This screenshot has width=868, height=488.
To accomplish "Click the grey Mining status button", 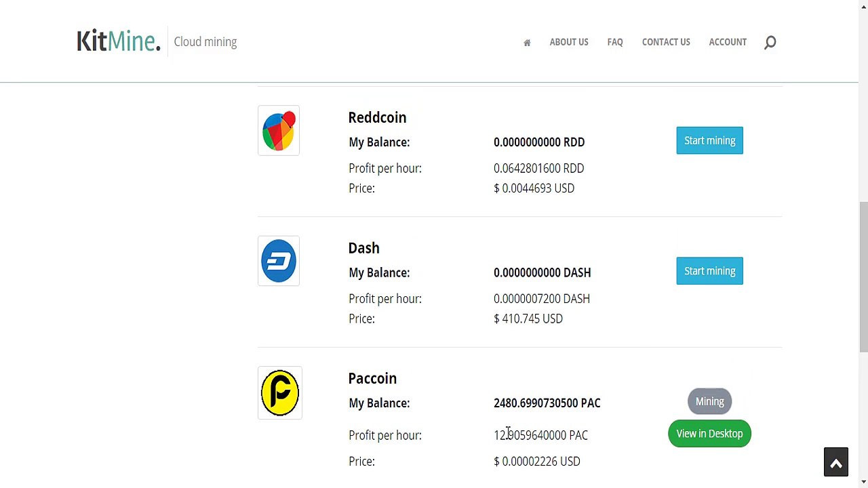I will tap(709, 401).
